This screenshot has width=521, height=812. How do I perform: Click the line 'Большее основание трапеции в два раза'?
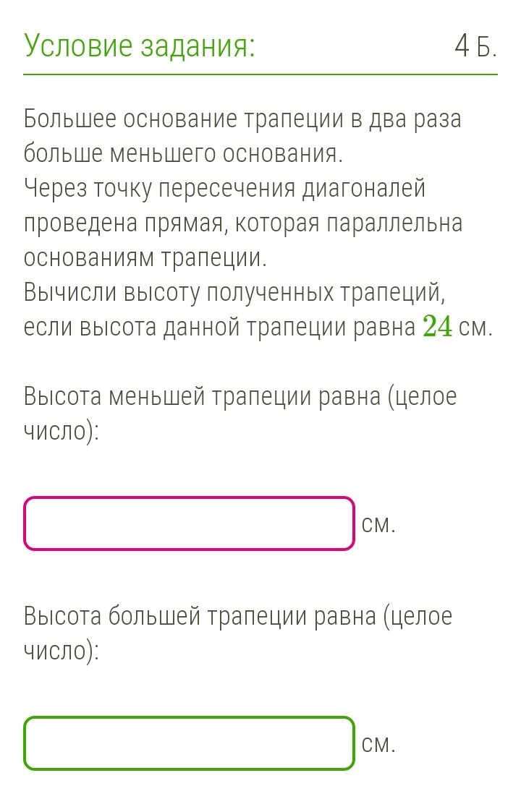[242, 119]
